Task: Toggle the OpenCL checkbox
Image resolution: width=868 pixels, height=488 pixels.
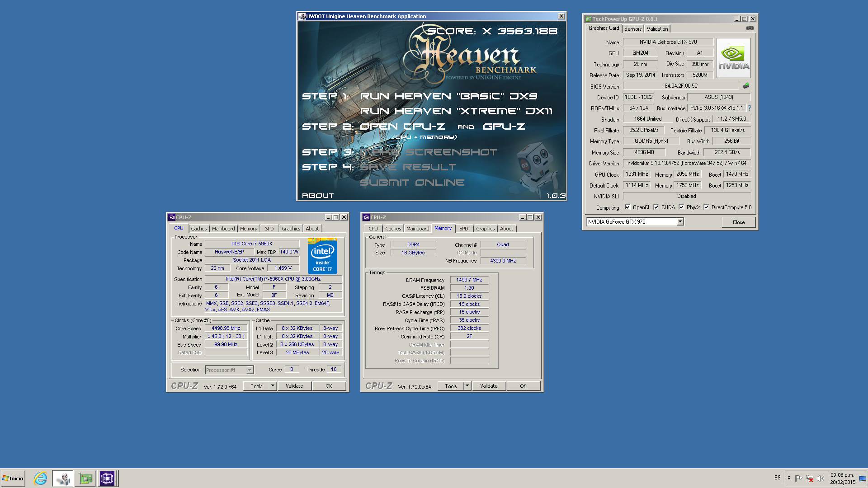Action: pos(627,207)
